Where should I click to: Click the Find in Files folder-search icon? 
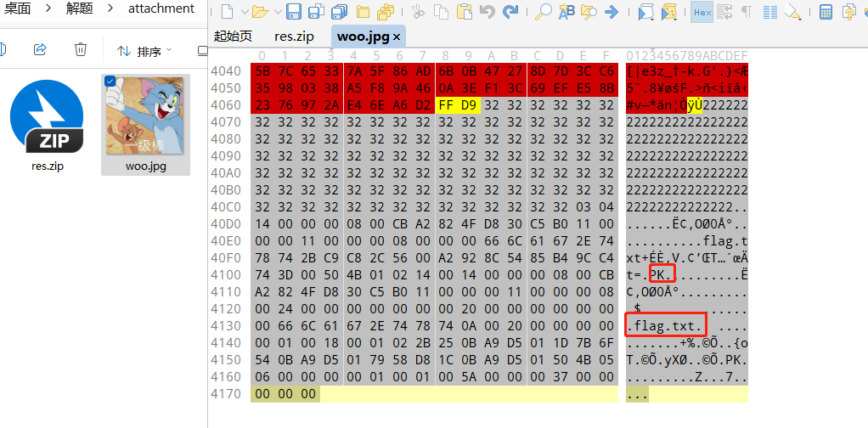589,12
